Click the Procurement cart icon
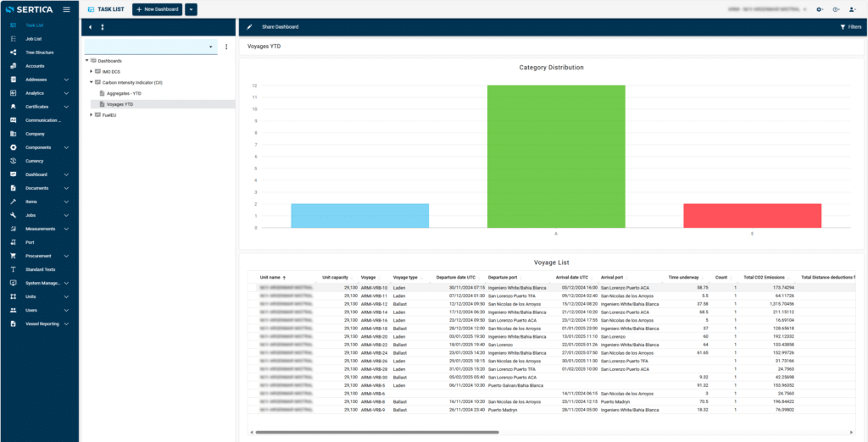 pos(14,256)
